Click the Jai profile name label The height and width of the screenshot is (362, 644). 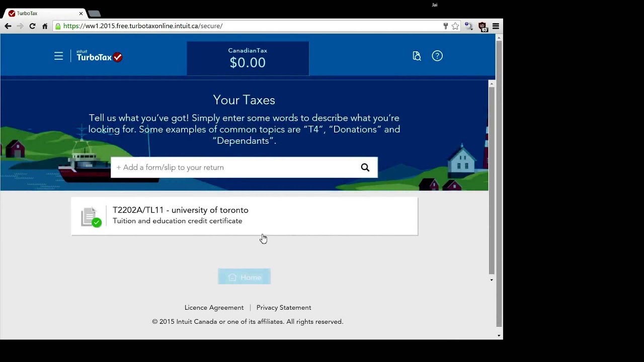pyautogui.click(x=435, y=5)
